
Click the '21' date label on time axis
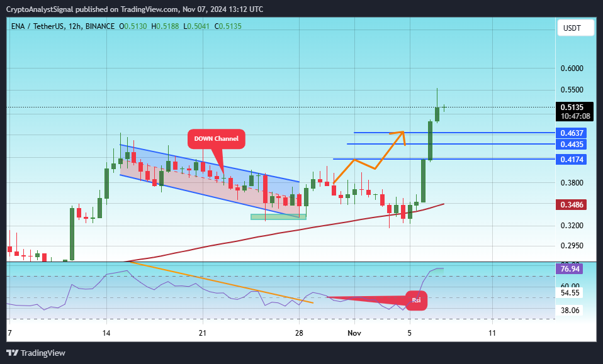202,333
